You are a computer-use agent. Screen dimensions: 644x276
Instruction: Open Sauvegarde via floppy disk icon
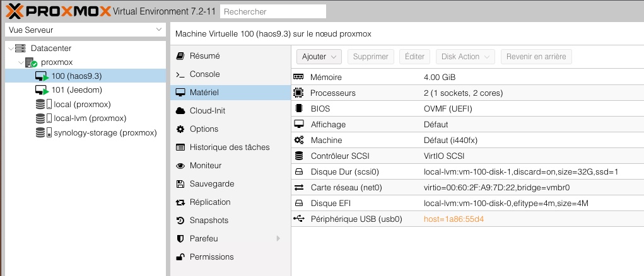click(180, 184)
